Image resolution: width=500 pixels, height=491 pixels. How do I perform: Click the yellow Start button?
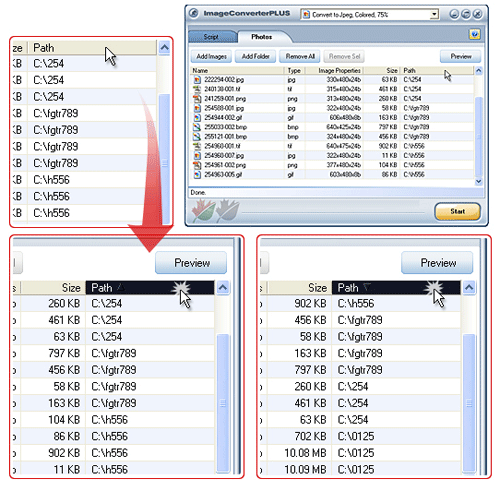pyautogui.click(x=457, y=211)
